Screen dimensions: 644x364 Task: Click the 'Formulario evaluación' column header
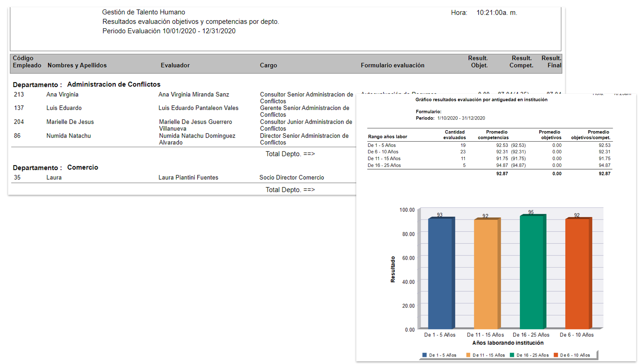coord(392,65)
